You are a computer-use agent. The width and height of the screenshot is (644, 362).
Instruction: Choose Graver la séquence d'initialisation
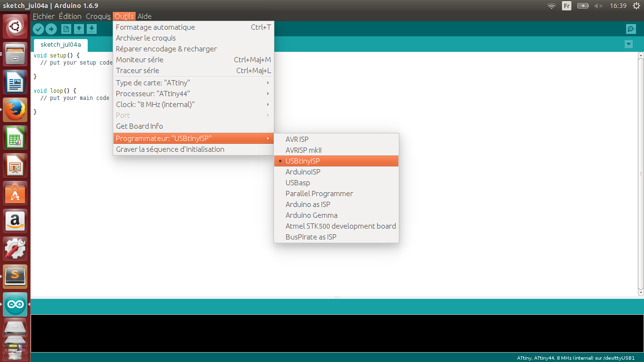[x=193, y=149]
